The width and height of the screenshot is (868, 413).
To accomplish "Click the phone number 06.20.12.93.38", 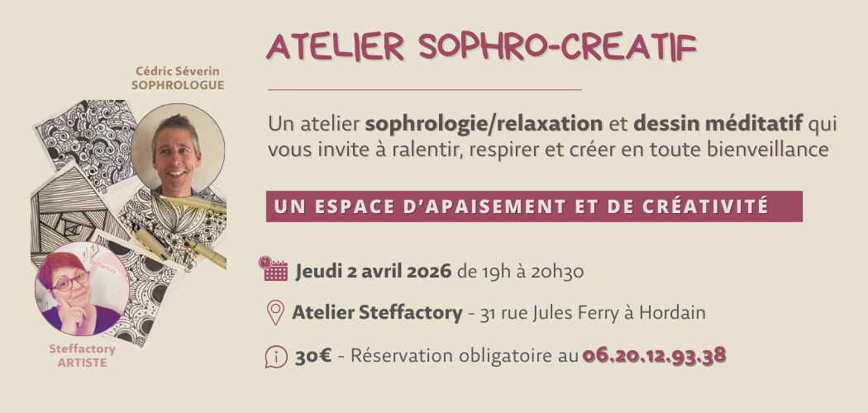I will pyautogui.click(x=654, y=355).
